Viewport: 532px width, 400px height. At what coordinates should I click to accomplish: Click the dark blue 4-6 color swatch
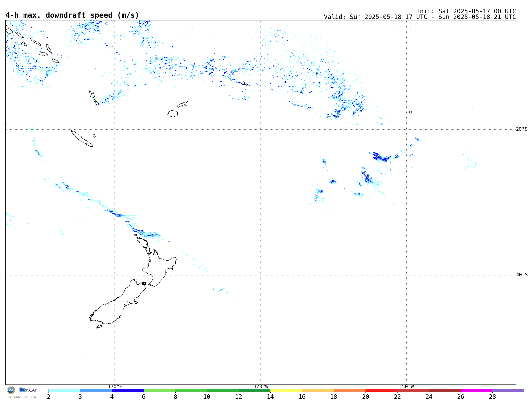[128, 391]
